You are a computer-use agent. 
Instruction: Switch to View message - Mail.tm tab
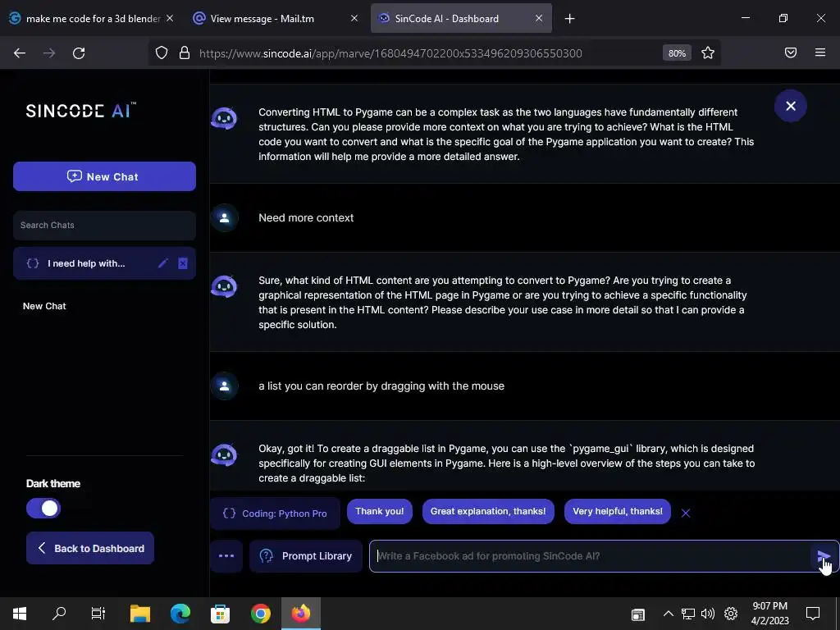(x=262, y=18)
